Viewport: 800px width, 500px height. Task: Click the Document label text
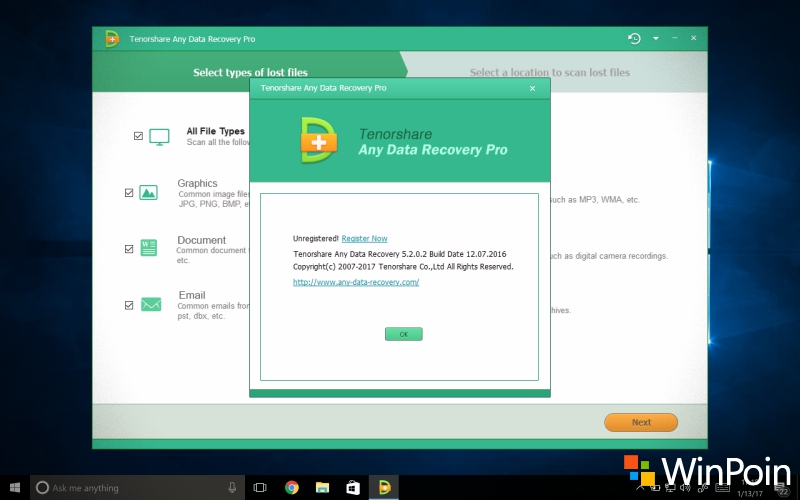pos(202,240)
